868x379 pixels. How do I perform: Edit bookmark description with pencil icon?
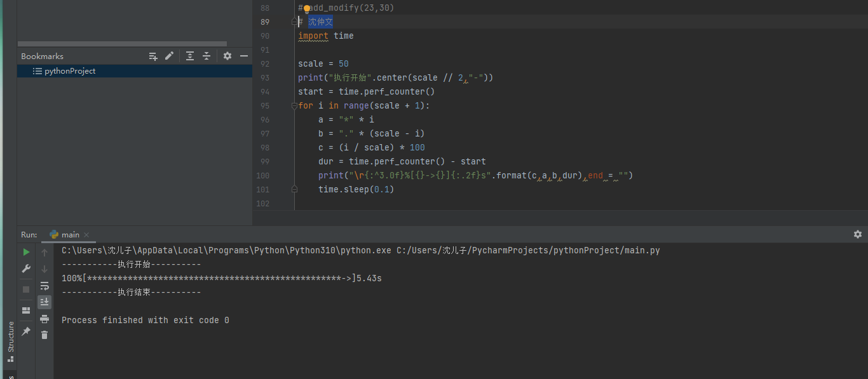click(169, 56)
